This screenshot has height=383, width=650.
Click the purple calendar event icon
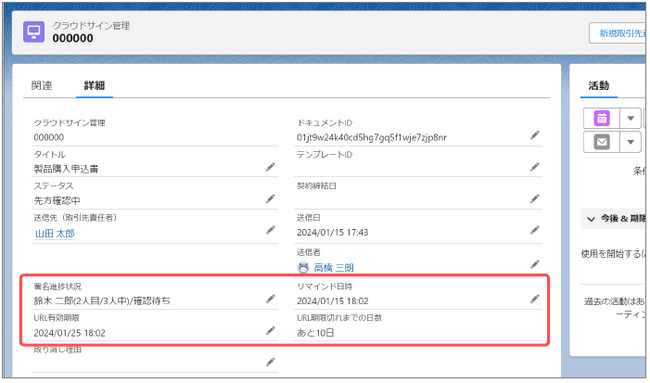[601, 118]
